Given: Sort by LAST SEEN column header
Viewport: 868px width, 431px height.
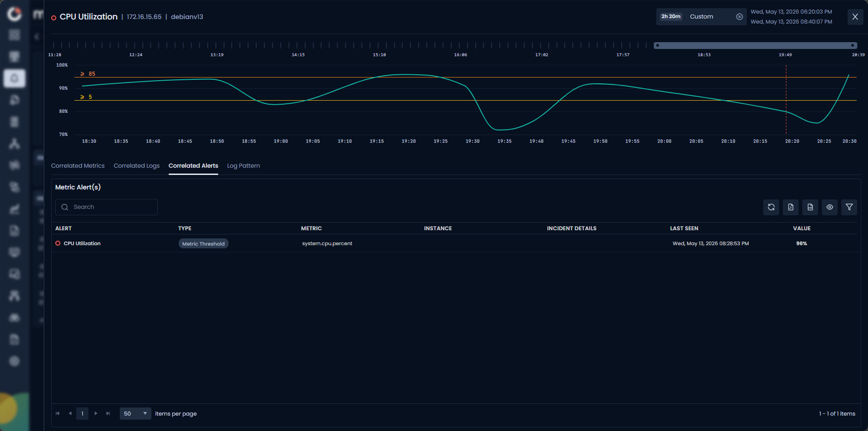Looking at the screenshot, I should pos(684,228).
